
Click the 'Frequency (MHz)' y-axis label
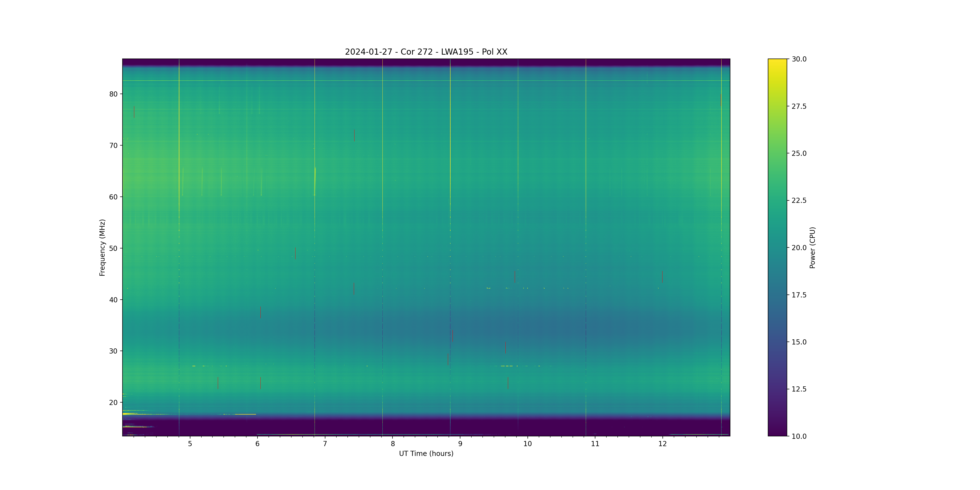click(x=102, y=247)
